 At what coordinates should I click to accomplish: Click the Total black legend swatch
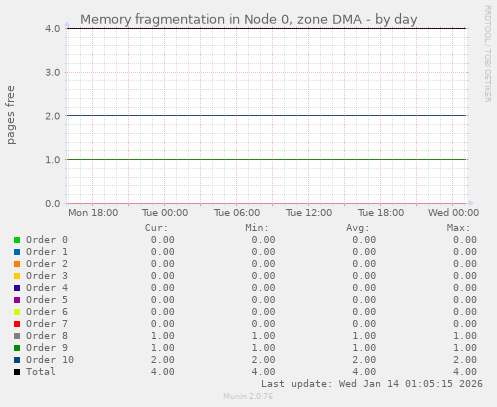[17, 372]
